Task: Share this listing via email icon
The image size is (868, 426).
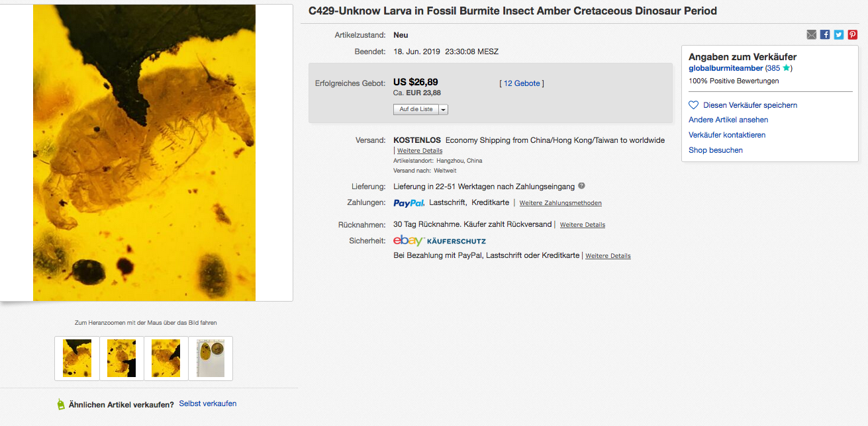Action: (x=811, y=34)
